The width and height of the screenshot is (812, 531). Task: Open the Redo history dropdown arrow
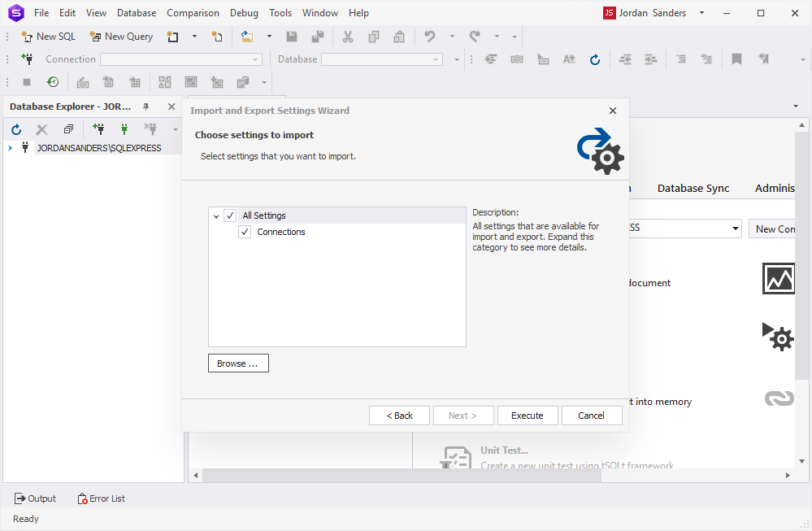tap(497, 37)
